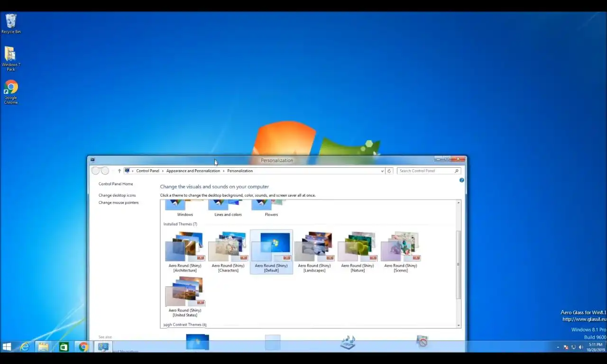Click theme list scrollbar down arrow
The width and height of the screenshot is (607, 364).
(x=458, y=325)
